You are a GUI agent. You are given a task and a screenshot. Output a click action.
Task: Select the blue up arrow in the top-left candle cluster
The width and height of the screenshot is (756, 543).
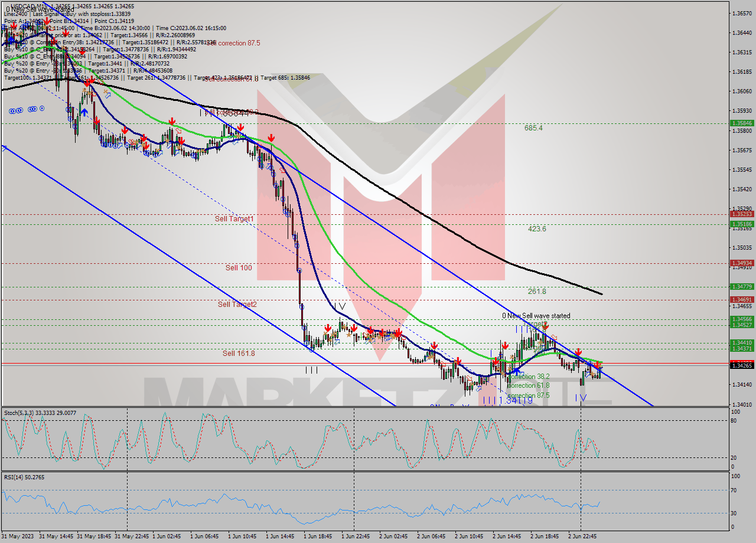(x=84, y=111)
